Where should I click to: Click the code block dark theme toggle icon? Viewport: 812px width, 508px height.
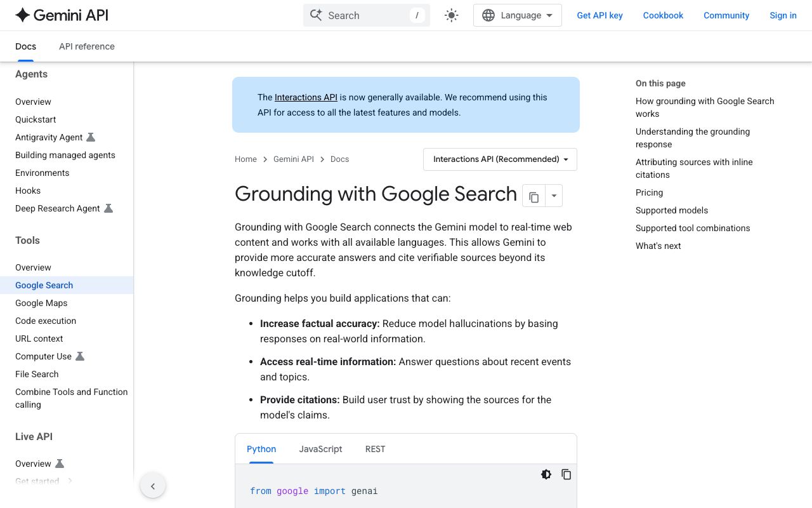coord(546,474)
